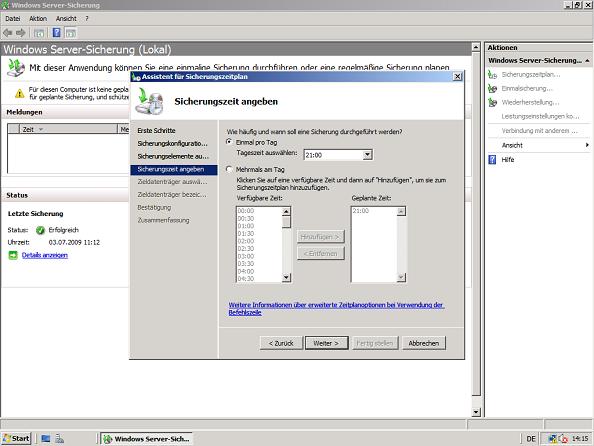This screenshot has height=446, width=594.
Task: Click the show/hide action pane toolbar icon
Action: 70,33
